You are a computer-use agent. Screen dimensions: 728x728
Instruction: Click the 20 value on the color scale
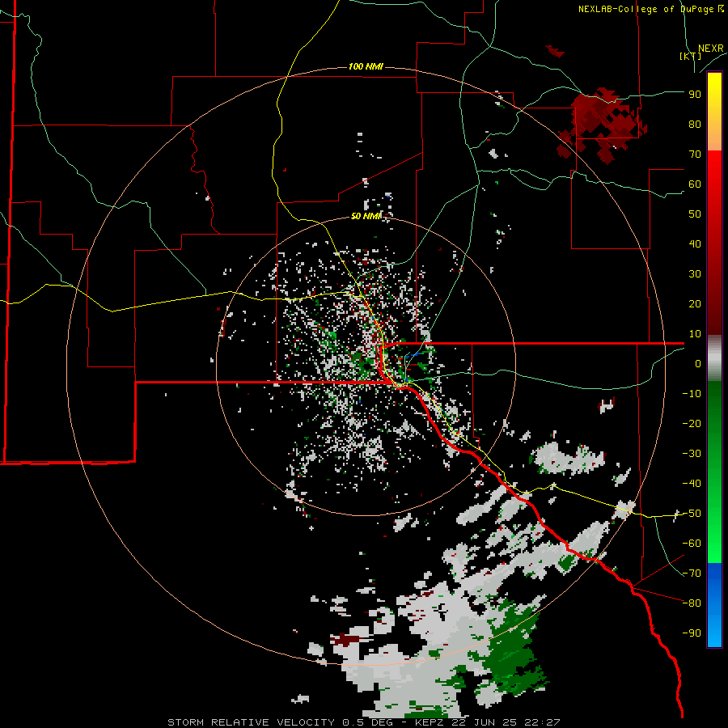point(695,304)
